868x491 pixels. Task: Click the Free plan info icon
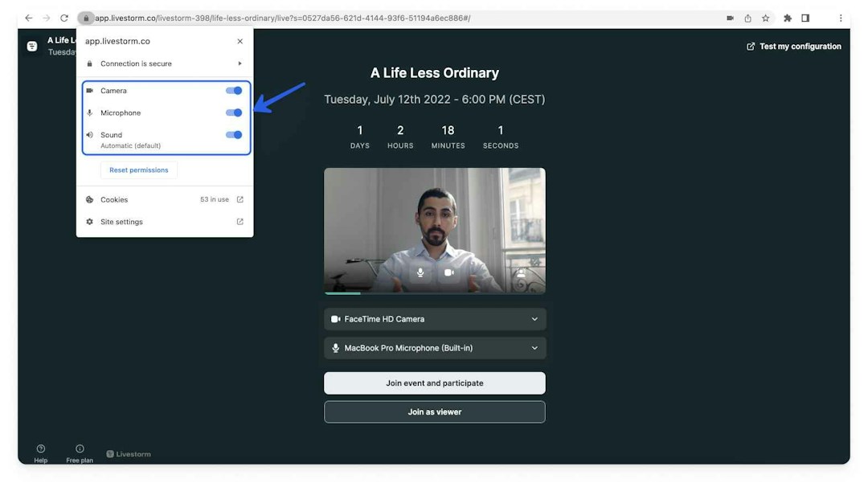[x=80, y=448]
